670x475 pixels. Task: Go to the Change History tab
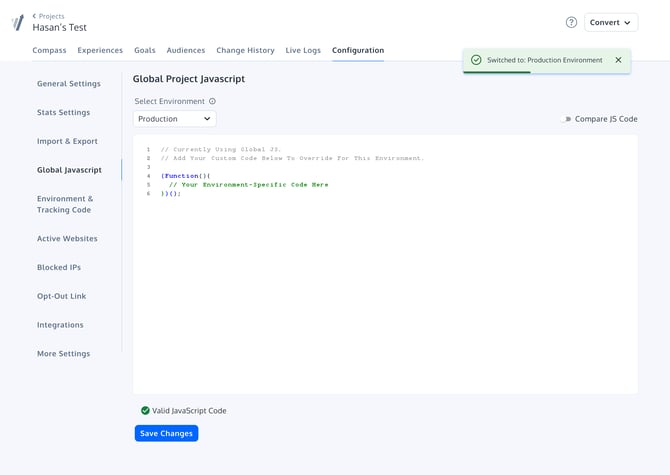tap(245, 50)
